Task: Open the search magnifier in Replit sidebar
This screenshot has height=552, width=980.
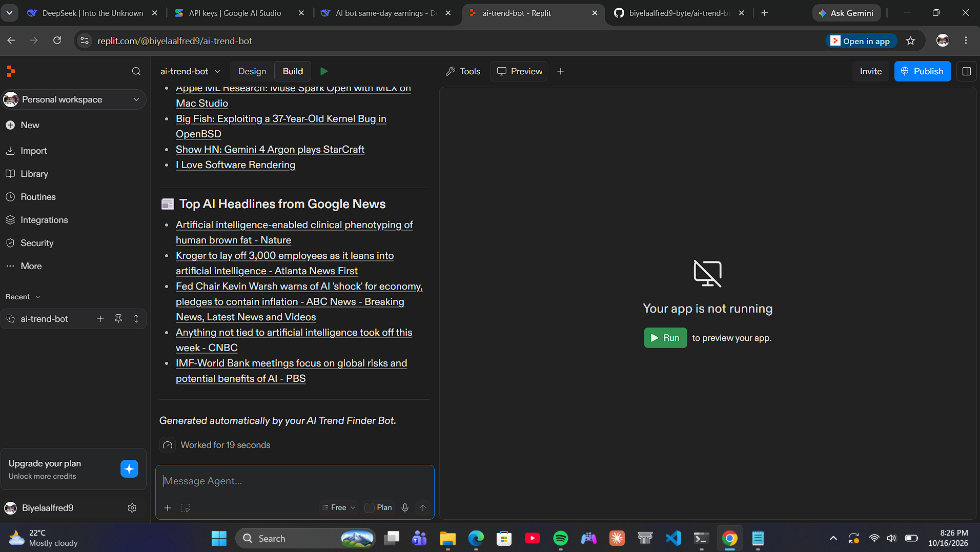Action: click(136, 71)
